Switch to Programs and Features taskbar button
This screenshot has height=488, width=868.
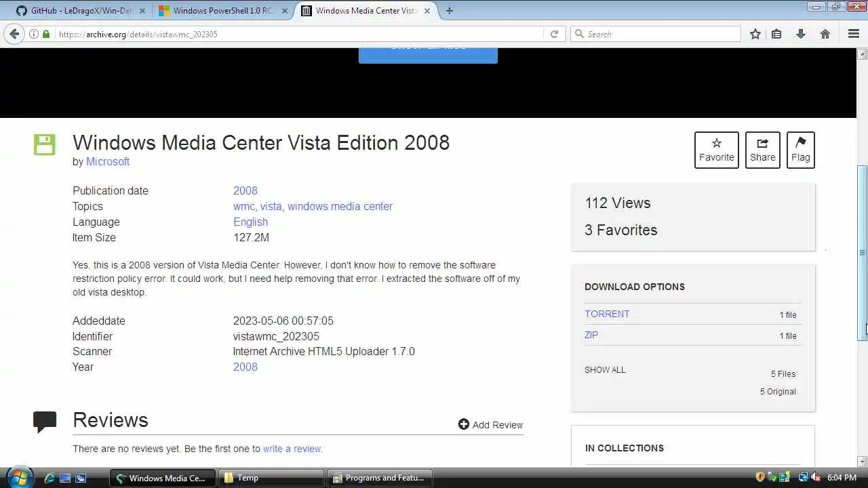tap(380, 478)
